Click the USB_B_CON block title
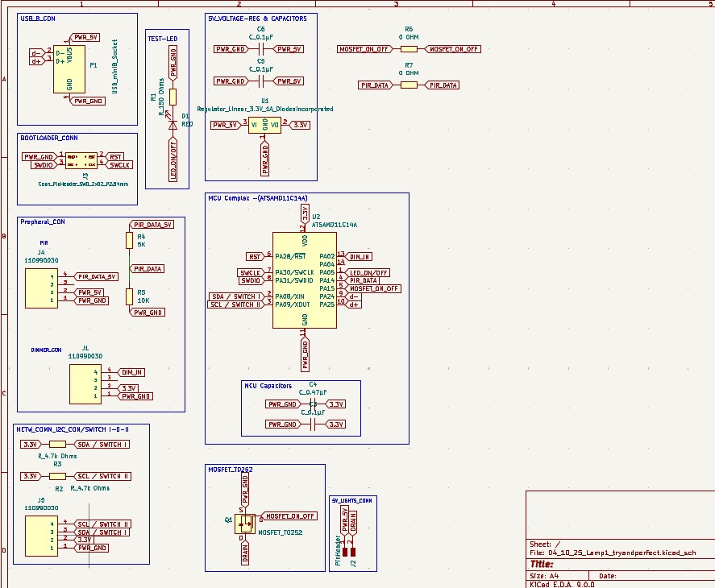The image size is (715, 588). [38, 19]
